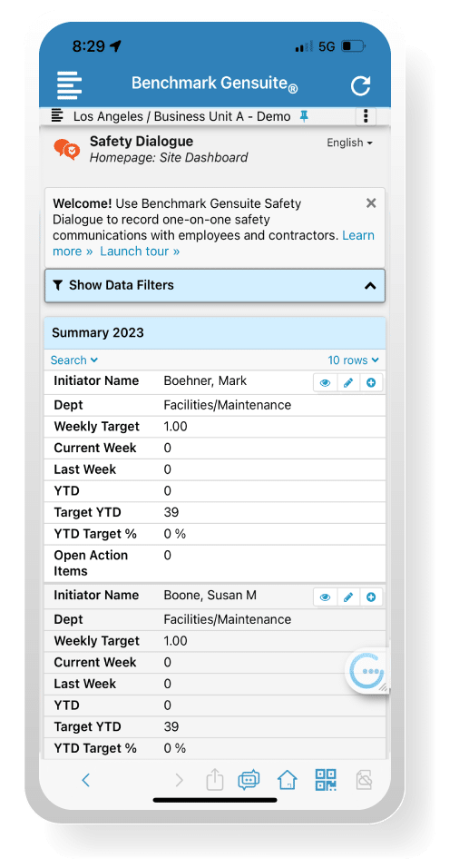
Task: Dismiss the Welcome message with X
Action: tap(371, 203)
